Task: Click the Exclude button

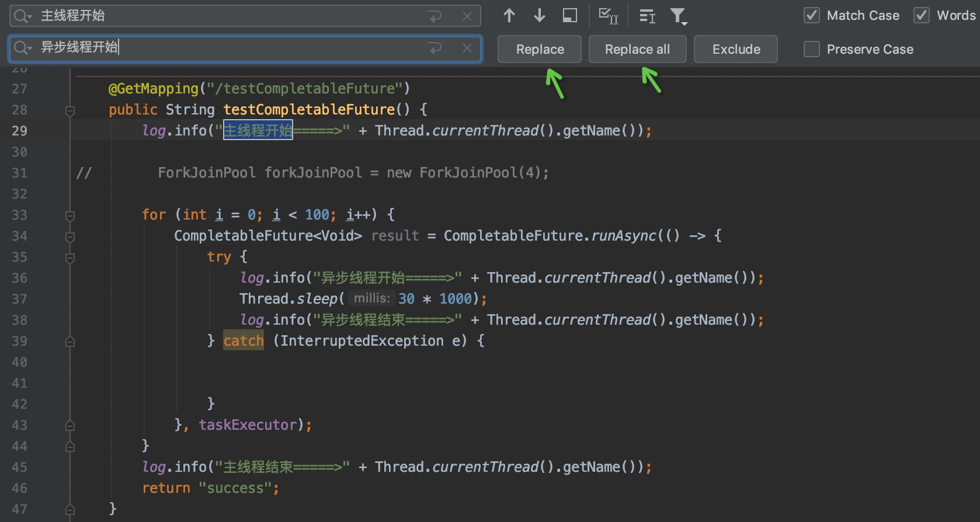Action: pos(736,49)
